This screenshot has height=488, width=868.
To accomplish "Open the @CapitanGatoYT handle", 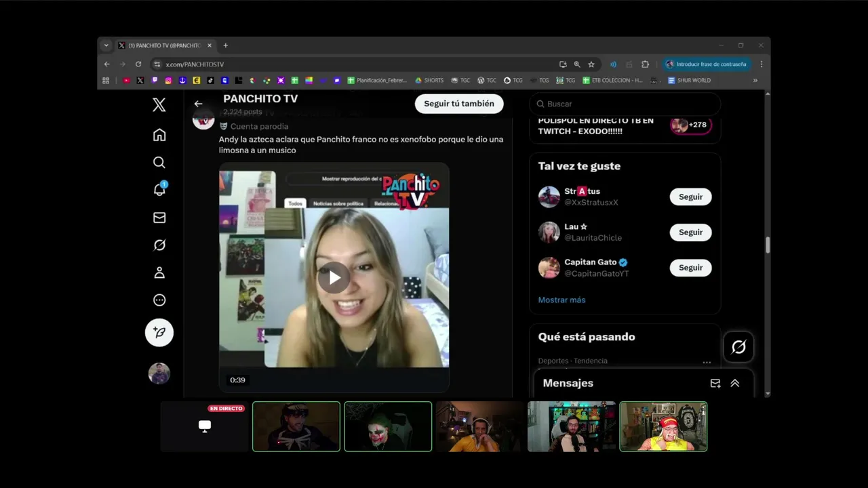I will [597, 274].
